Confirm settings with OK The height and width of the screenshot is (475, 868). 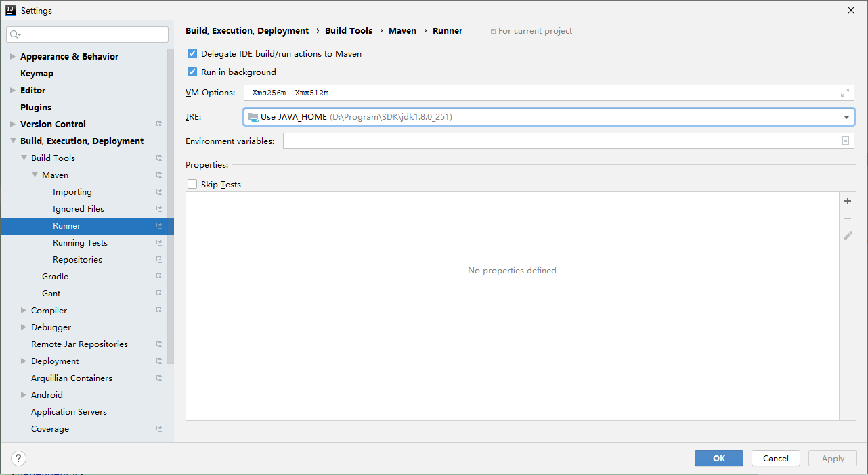718,458
